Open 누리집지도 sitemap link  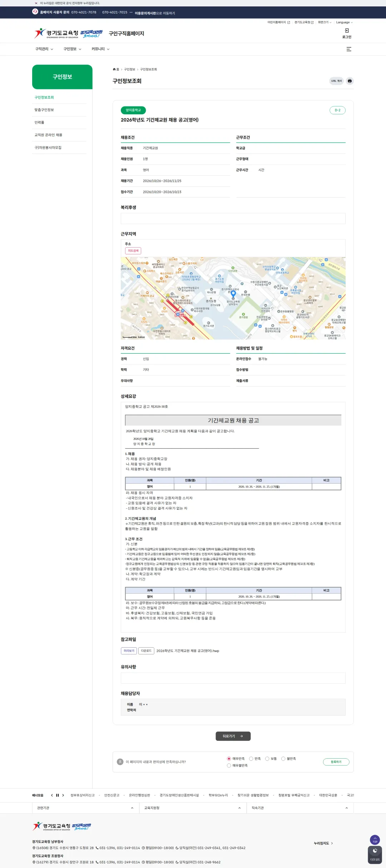click(323, 843)
